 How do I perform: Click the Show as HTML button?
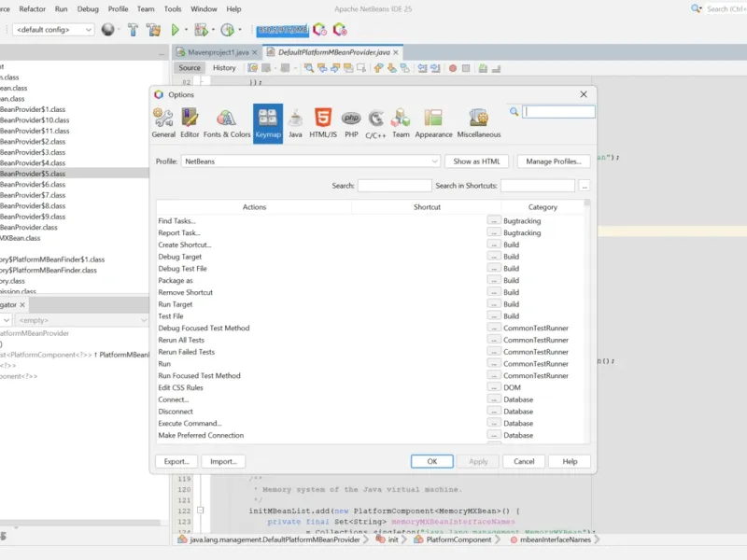point(476,161)
